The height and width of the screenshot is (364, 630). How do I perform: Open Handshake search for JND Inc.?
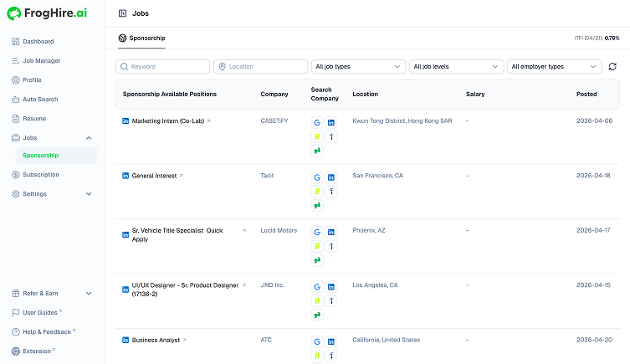click(x=317, y=300)
